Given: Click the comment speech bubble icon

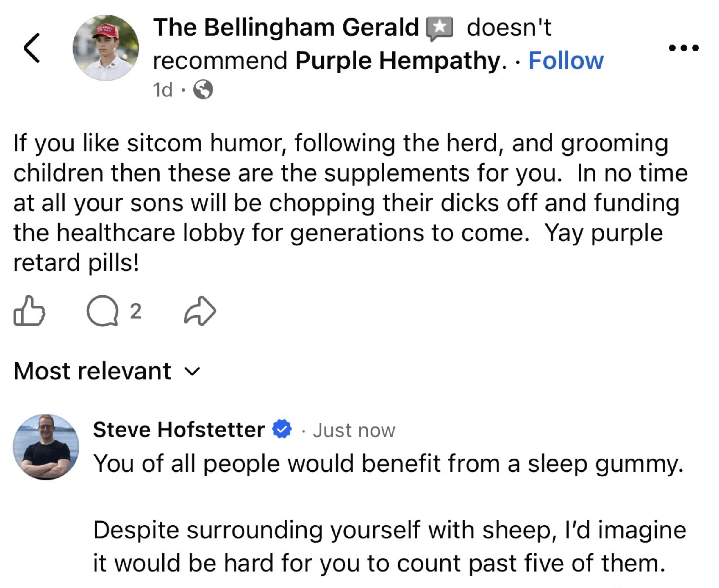Looking at the screenshot, I should point(103,311).
